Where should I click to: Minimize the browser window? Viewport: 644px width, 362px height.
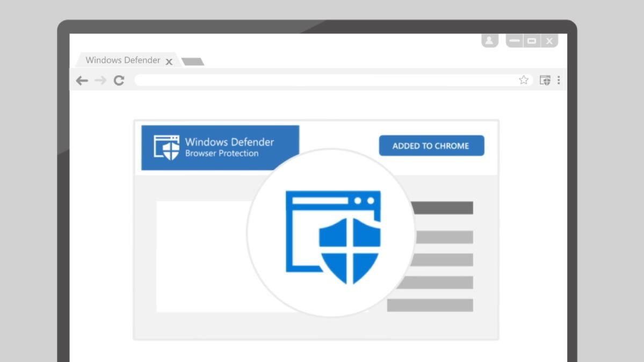(514, 41)
